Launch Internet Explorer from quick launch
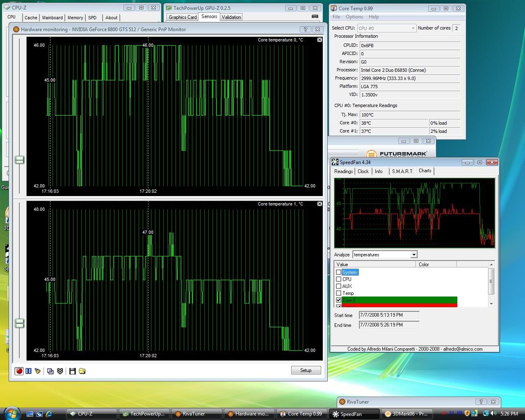This screenshot has height=420, width=525. [x=49, y=414]
